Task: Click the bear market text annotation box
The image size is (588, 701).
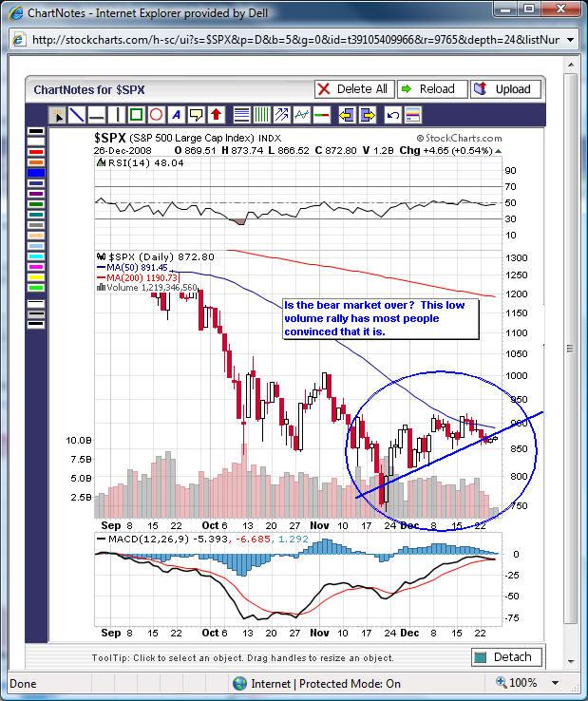Action: pyautogui.click(x=381, y=318)
